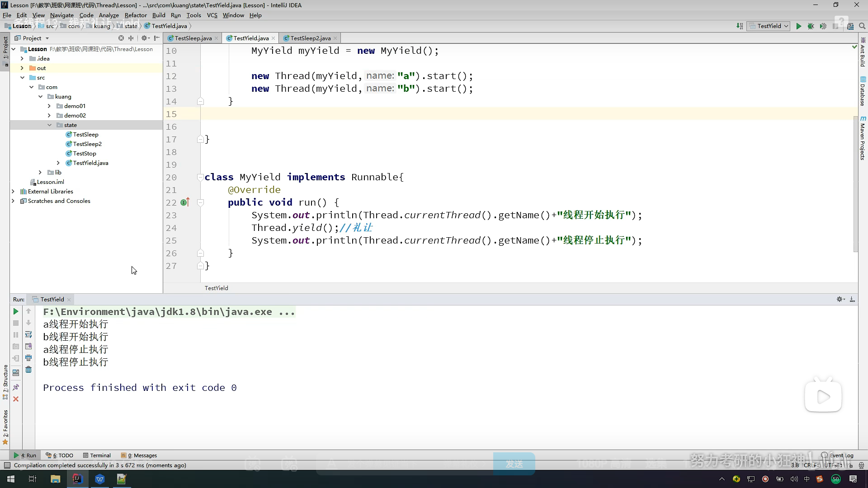
Task: Open Project Structure from the toolbar
Action: pyautogui.click(x=850, y=26)
